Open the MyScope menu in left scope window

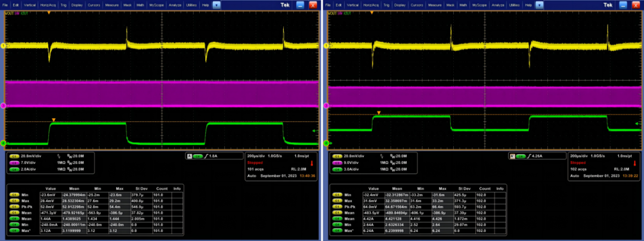(x=157, y=5)
